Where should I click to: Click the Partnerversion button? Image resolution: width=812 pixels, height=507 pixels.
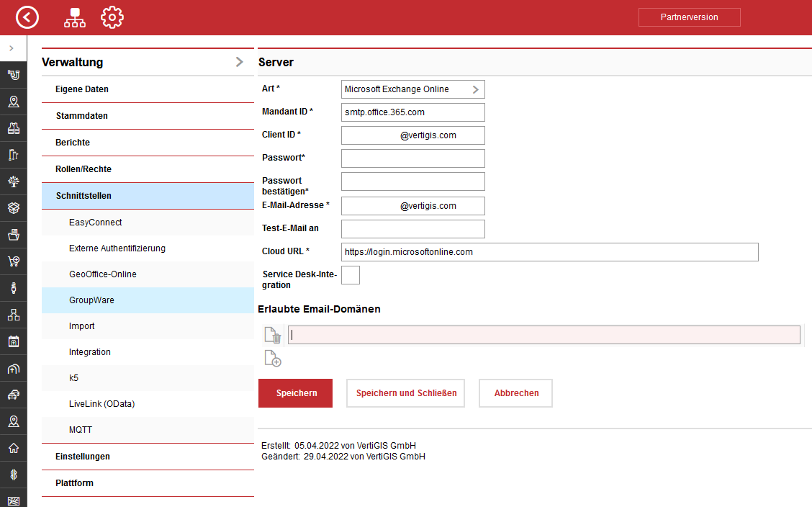click(x=690, y=17)
